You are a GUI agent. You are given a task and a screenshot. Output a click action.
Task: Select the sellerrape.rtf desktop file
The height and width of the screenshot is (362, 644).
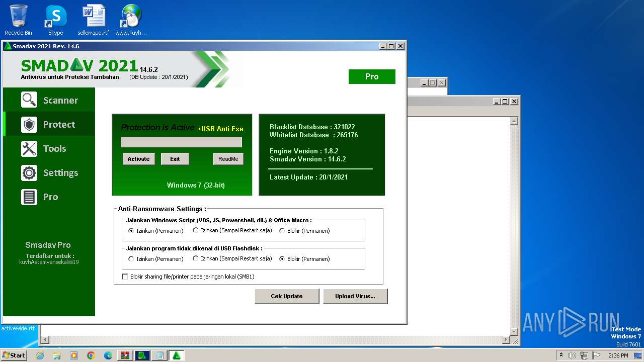click(x=94, y=20)
